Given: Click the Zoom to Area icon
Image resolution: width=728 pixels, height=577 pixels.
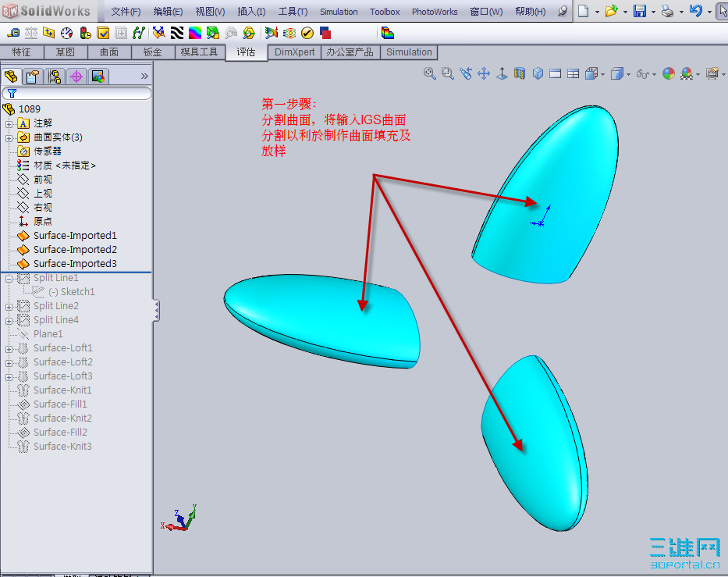Looking at the screenshot, I should click(x=448, y=73).
